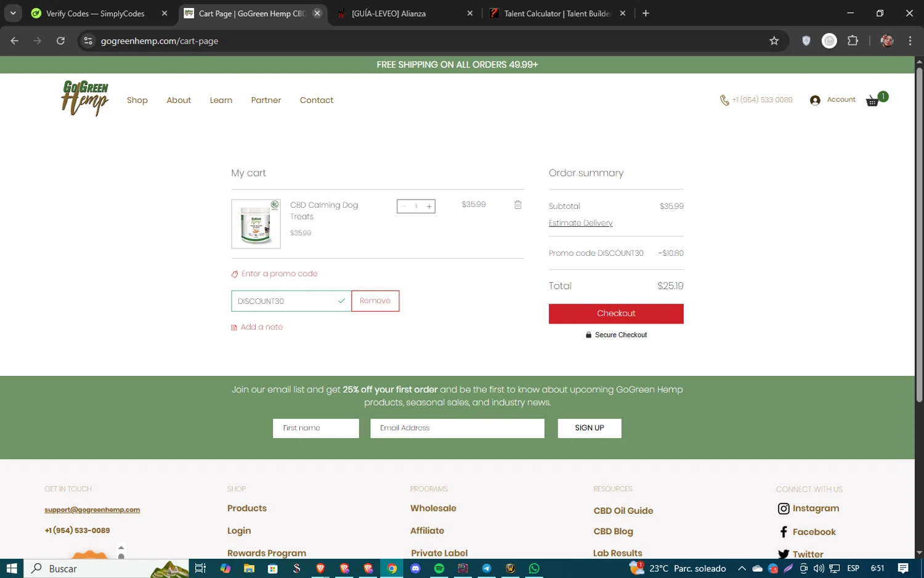
Task: Remove the DISCOUNT30 promo code
Action: [x=375, y=301]
